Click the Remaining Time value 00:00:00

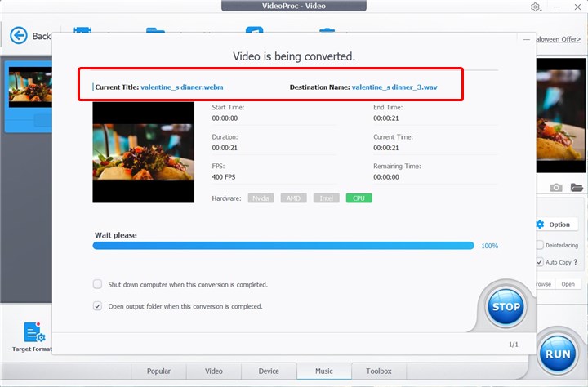385,177
